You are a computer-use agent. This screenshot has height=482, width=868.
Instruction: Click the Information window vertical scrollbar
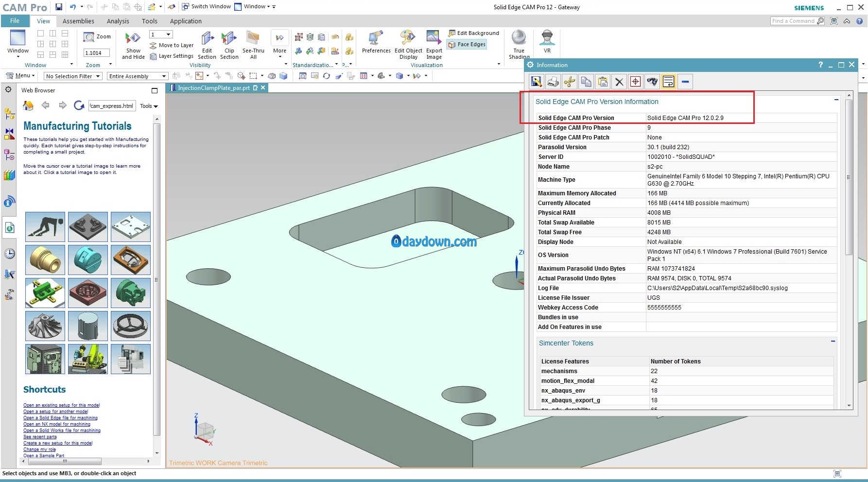tap(849, 177)
